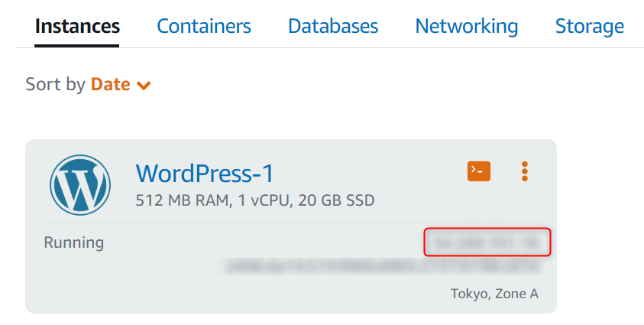
Task: Click the Running status text
Action: coord(74,242)
